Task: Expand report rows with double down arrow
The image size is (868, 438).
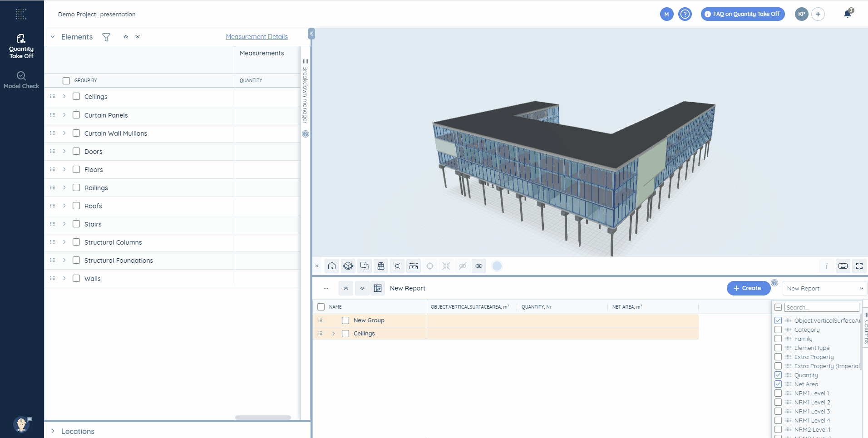Action: tap(362, 288)
